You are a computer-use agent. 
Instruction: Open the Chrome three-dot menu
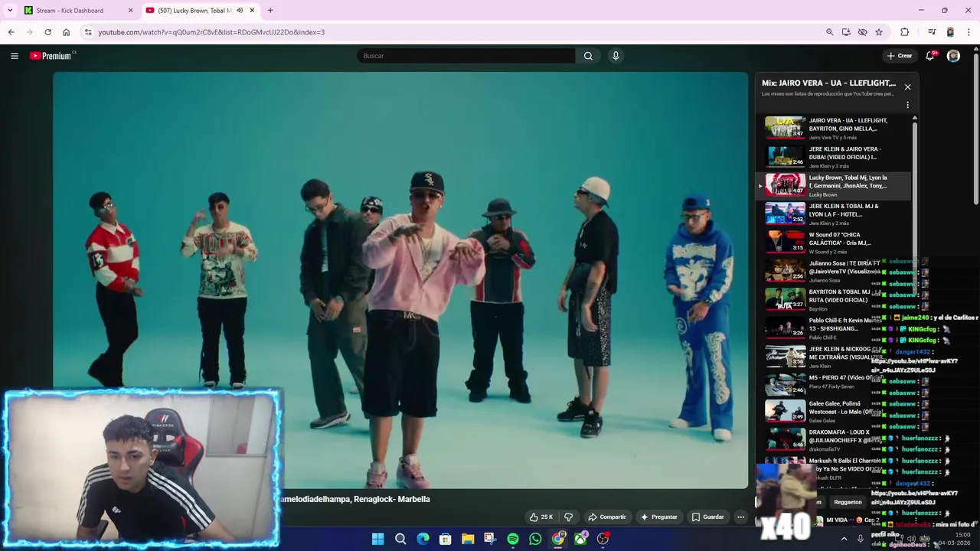point(969,32)
